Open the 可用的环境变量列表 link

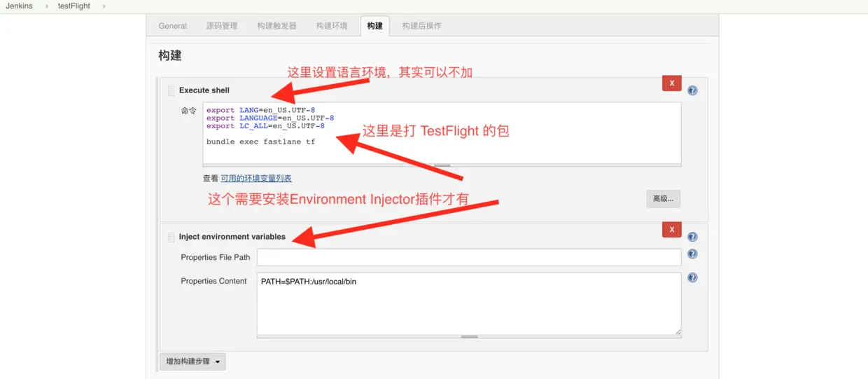[x=256, y=179]
